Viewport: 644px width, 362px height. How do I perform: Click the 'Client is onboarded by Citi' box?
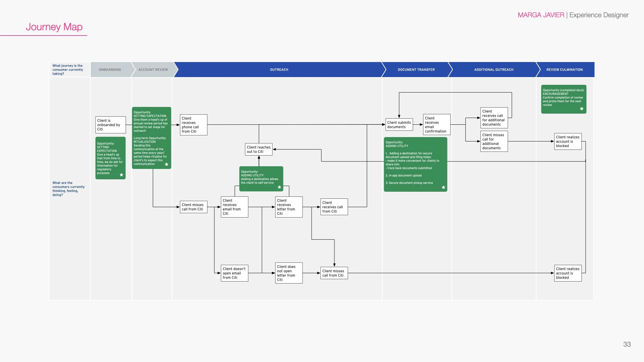(110, 125)
